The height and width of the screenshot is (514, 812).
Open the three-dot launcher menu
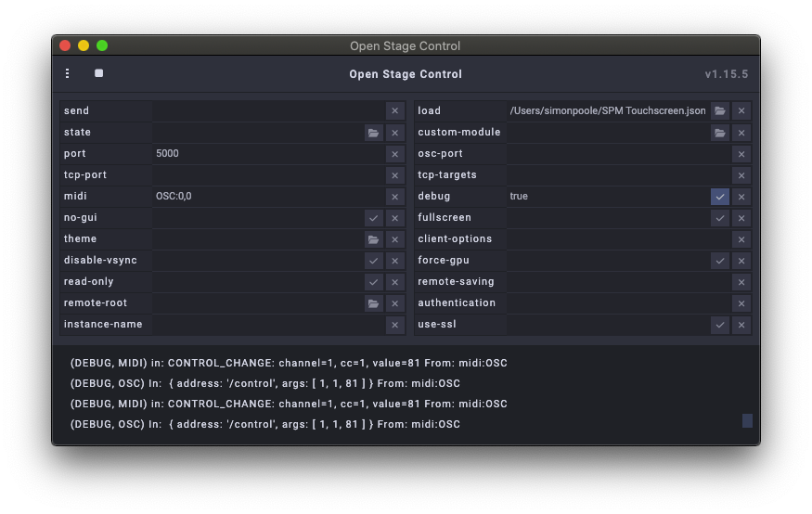[68, 73]
